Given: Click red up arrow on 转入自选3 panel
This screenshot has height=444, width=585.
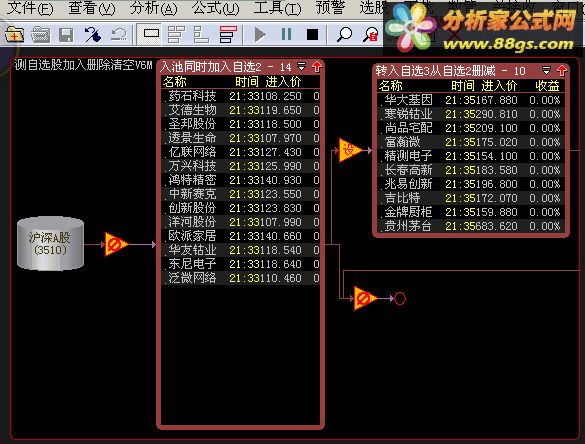Looking at the screenshot, I should (562, 70).
